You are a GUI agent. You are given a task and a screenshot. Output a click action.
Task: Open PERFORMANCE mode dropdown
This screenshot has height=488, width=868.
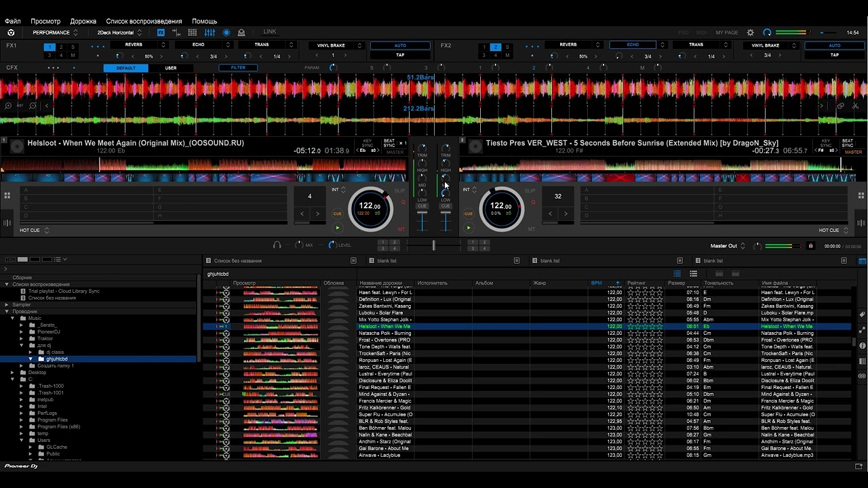click(x=56, y=33)
